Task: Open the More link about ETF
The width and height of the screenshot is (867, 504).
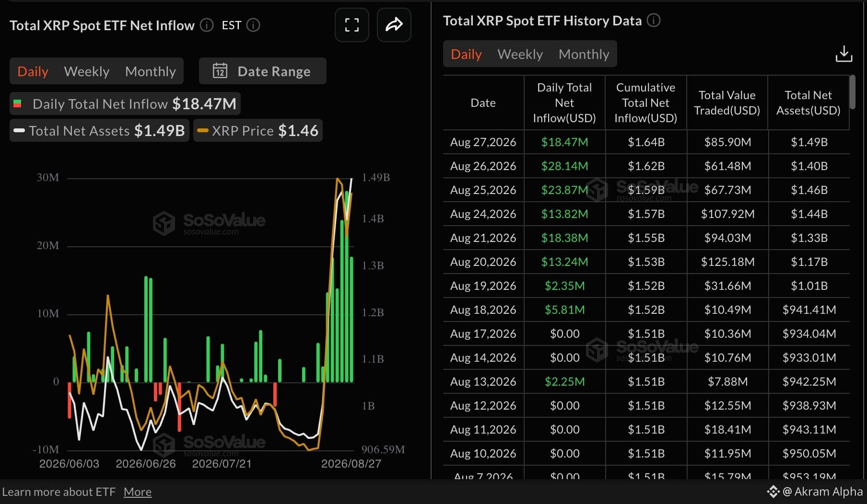Action: pos(138,492)
